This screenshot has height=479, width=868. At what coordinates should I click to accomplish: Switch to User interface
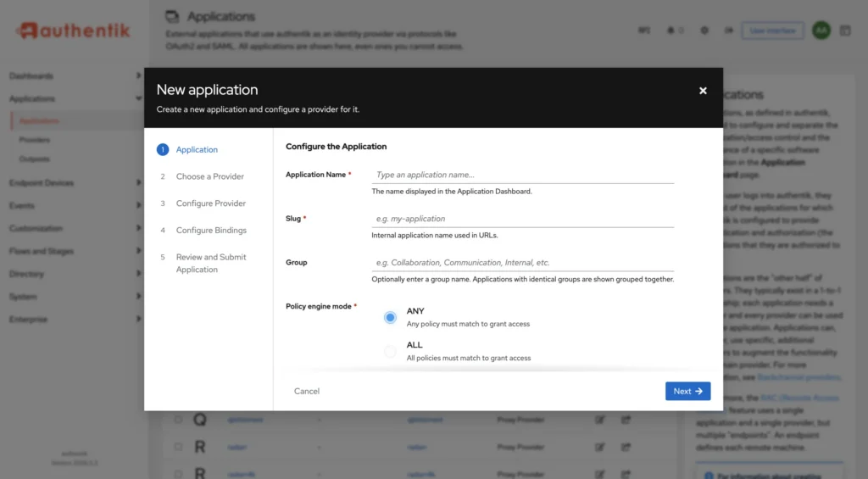pyautogui.click(x=772, y=31)
